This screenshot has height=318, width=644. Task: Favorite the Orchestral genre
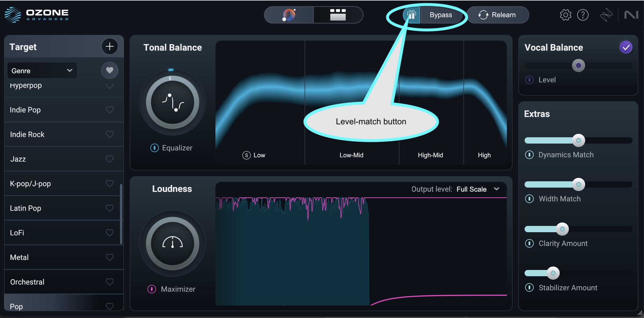coord(110,282)
